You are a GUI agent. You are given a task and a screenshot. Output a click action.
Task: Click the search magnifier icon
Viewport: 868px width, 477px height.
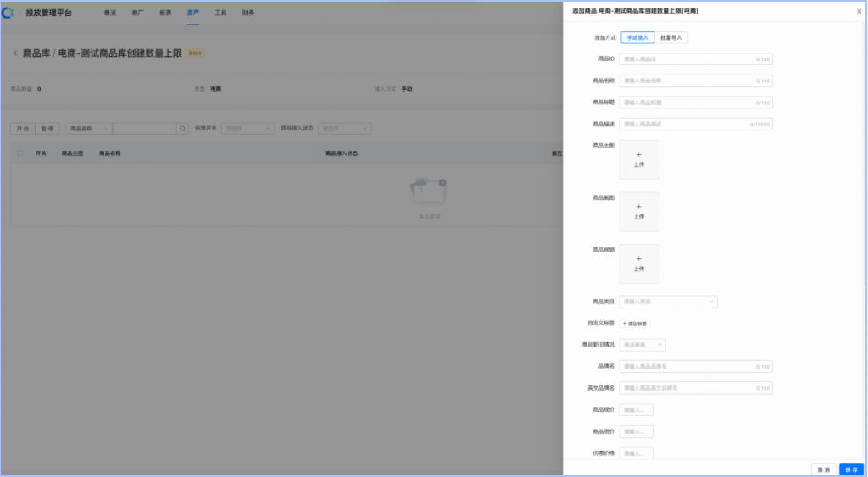[x=182, y=129]
